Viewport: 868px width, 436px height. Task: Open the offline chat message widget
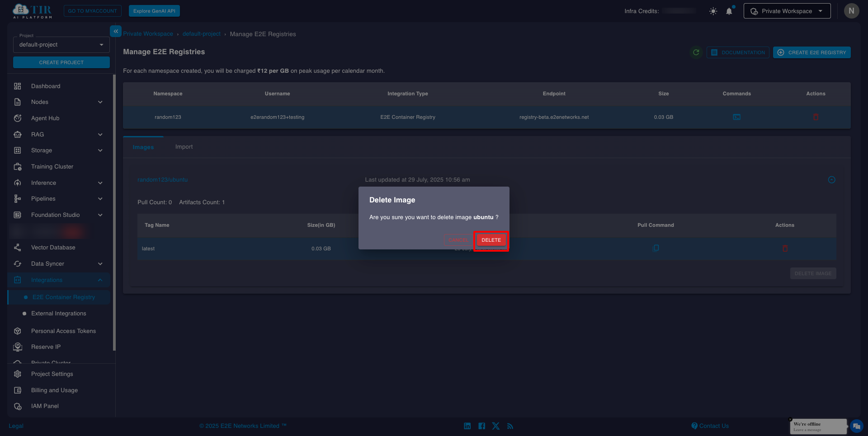point(818,427)
